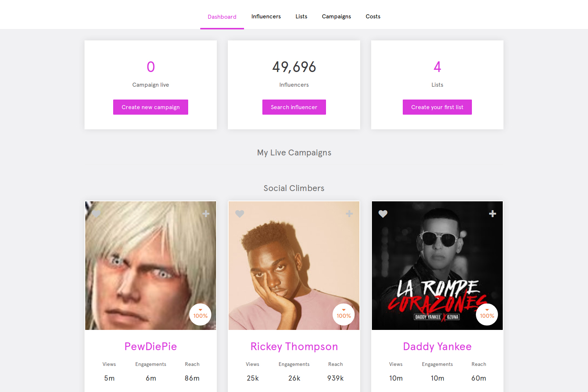Viewport: 588px width, 392px height.
Task: Click Rickey Thompson's 100% growth badge
Action: coord(344,314)
